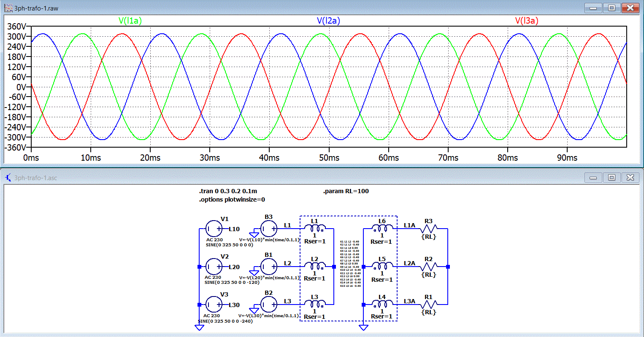Click the waveform window title bar icon
Viewport: 644px width, 337px height.
[x=8, y=8]
